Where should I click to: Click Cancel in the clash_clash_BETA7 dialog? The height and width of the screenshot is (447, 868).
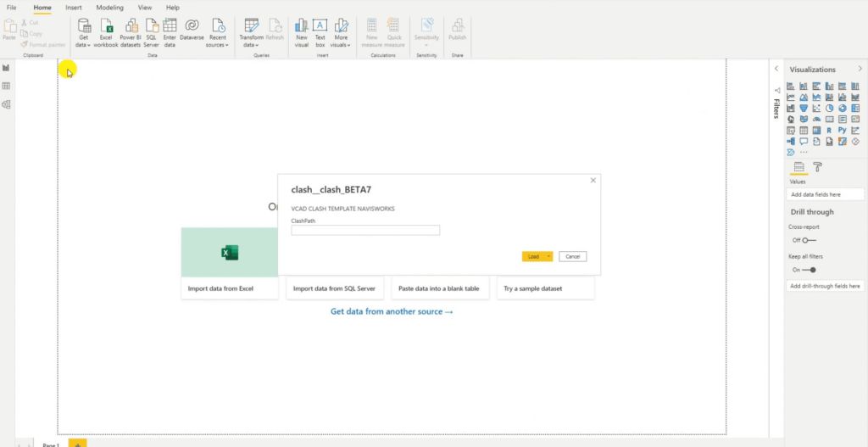[572, 256]
